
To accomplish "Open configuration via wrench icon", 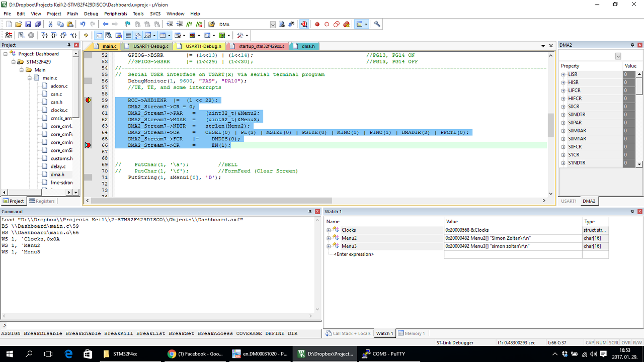I will [x=377, y=24].
